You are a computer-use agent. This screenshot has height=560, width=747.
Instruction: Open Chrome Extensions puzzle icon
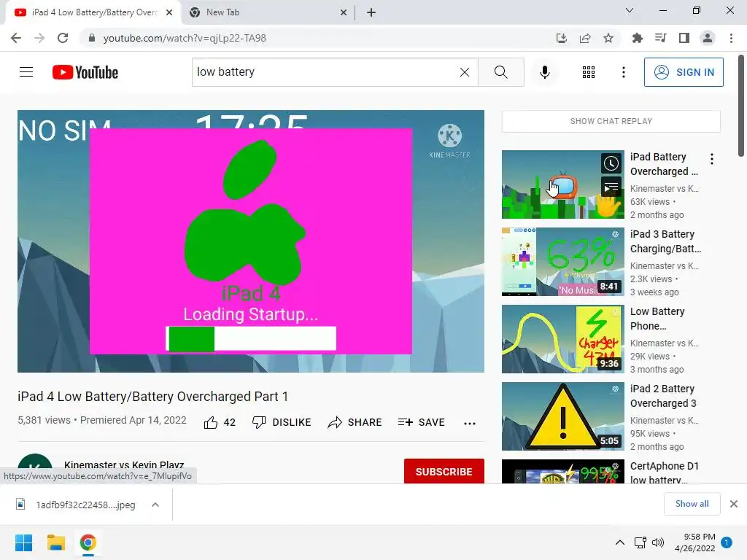click(638, 38)
